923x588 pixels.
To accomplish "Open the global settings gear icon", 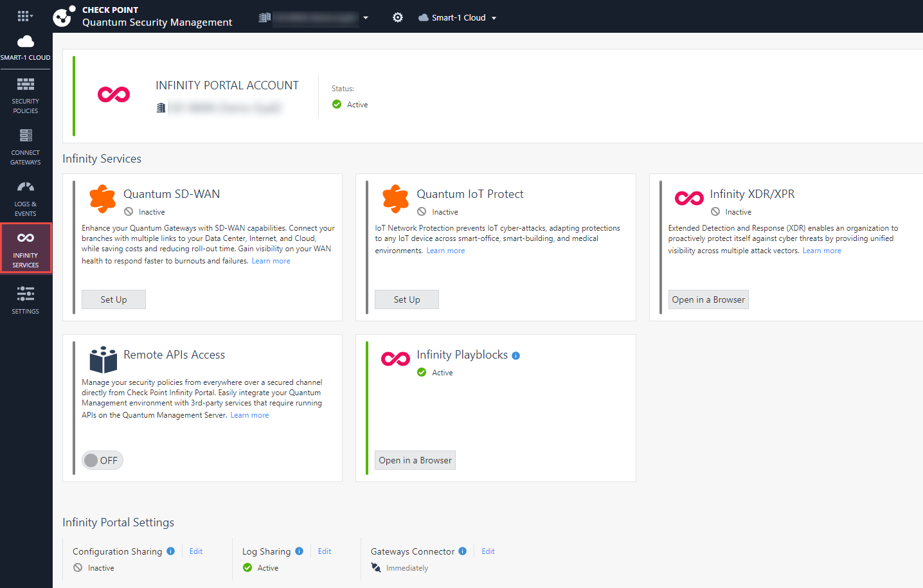I will pyautogui.click(x=398, y=17).
